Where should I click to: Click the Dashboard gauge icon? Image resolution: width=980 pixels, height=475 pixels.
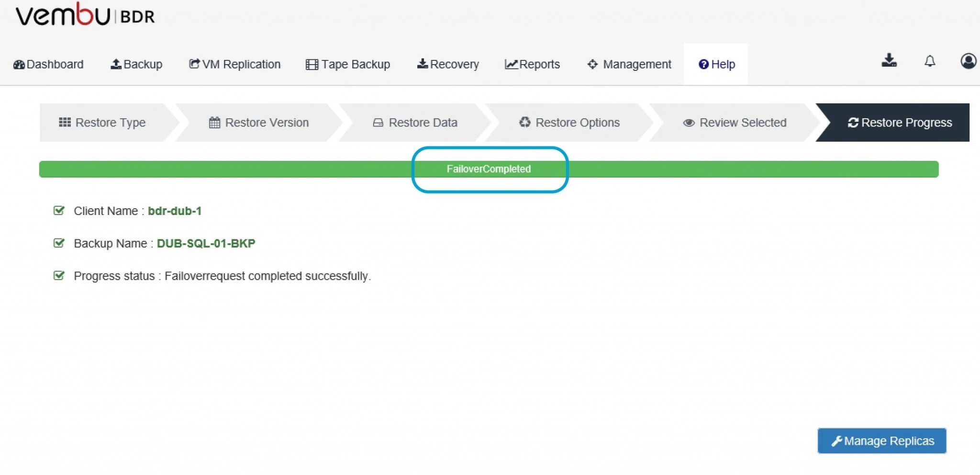(x=19, y=65)
